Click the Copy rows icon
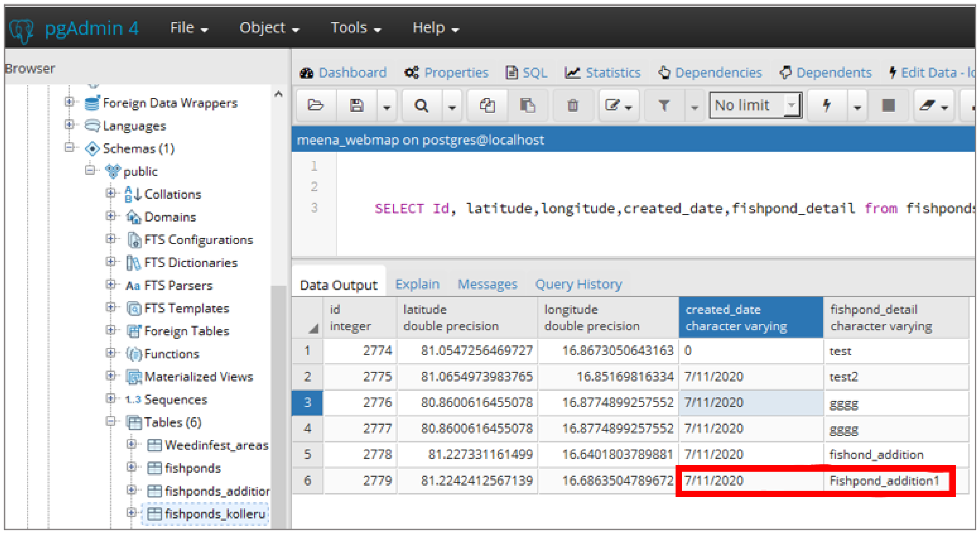The image size is (980, 534). 487,105
